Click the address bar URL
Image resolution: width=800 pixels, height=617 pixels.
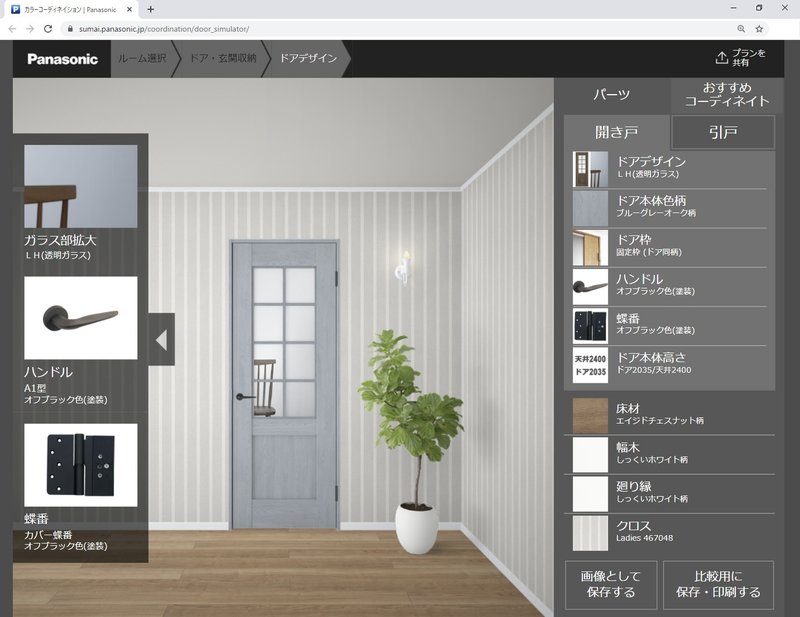[164, 29]
